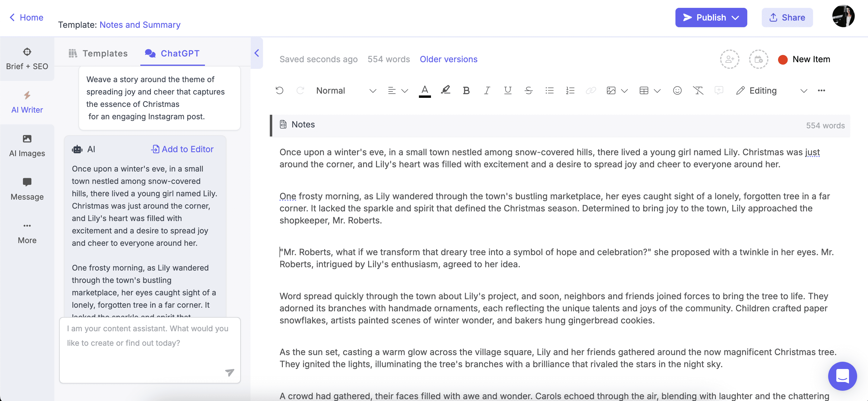
Task: Click the 554 words counter in header
Action: click(x=388, y=59)
